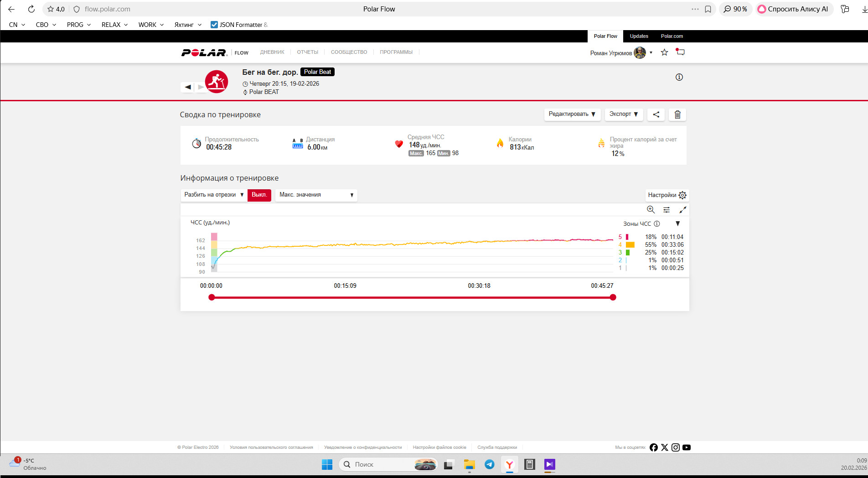Open 'Разбить на отрезки' dropdown

[214, 195]
